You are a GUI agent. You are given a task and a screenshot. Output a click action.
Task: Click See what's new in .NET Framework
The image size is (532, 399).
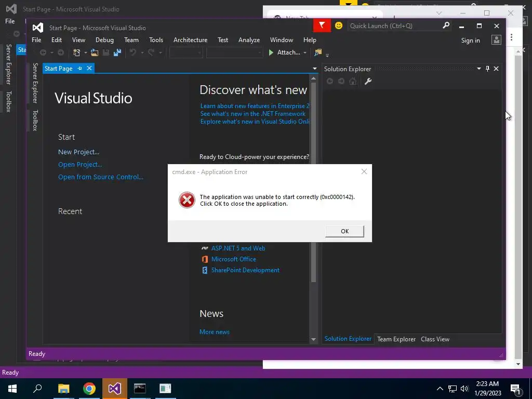pos(253,114)
